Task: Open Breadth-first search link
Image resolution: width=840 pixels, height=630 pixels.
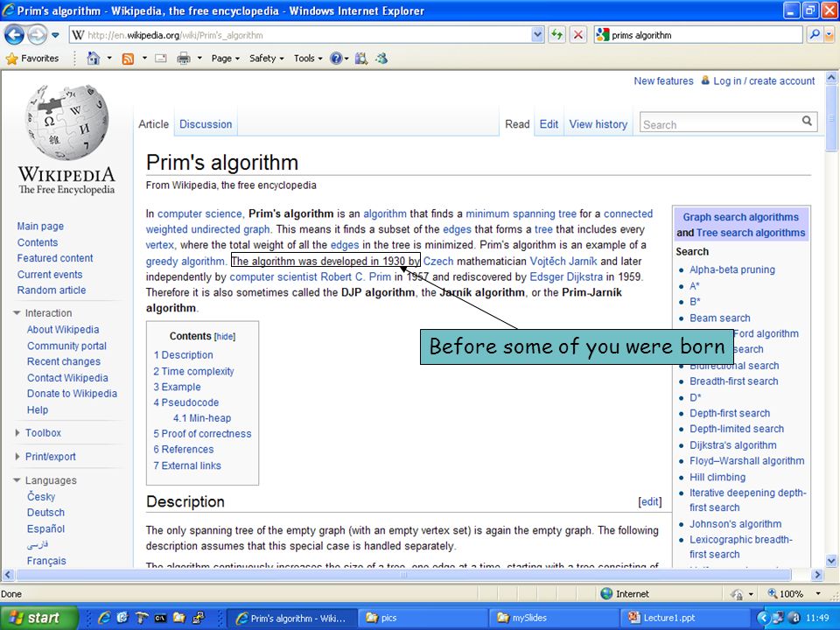Action: [x=734, y=381]
